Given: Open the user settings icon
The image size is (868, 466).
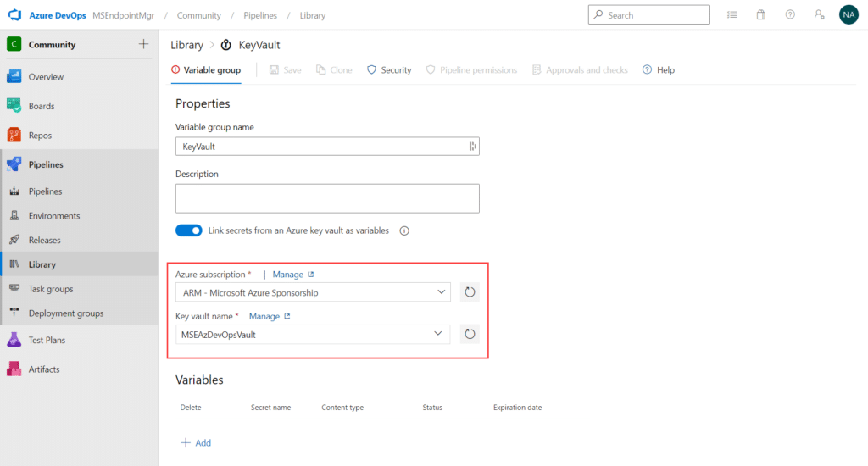Looking at the screenshot, I should [x=820, y=15].
